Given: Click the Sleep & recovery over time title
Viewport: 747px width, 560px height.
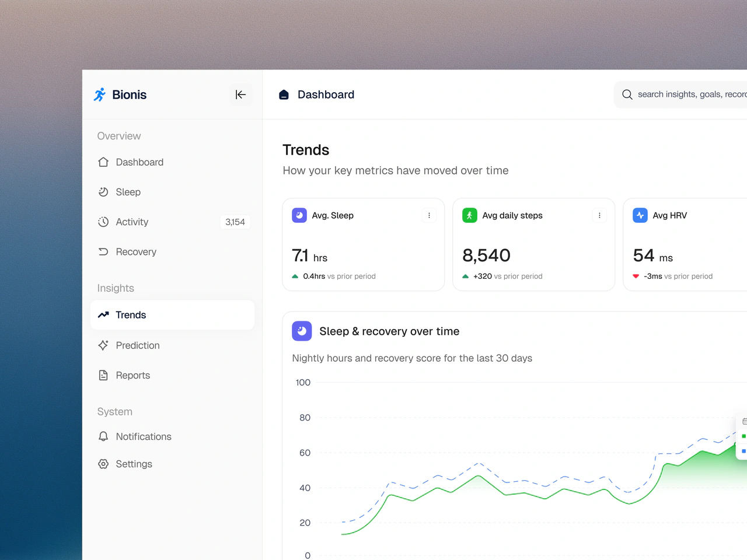Looking at the screenshot, I should 389,331.
